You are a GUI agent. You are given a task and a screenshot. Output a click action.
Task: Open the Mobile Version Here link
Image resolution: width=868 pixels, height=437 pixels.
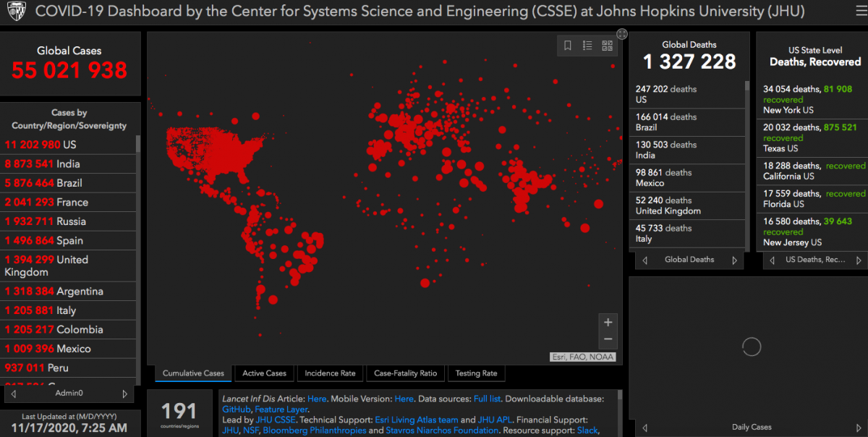pos(404,399)
